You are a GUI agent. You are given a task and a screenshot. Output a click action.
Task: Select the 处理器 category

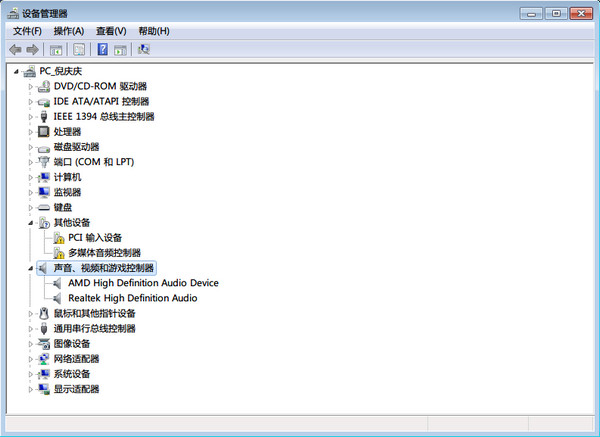pyautogui.click(x=67, y=132)
